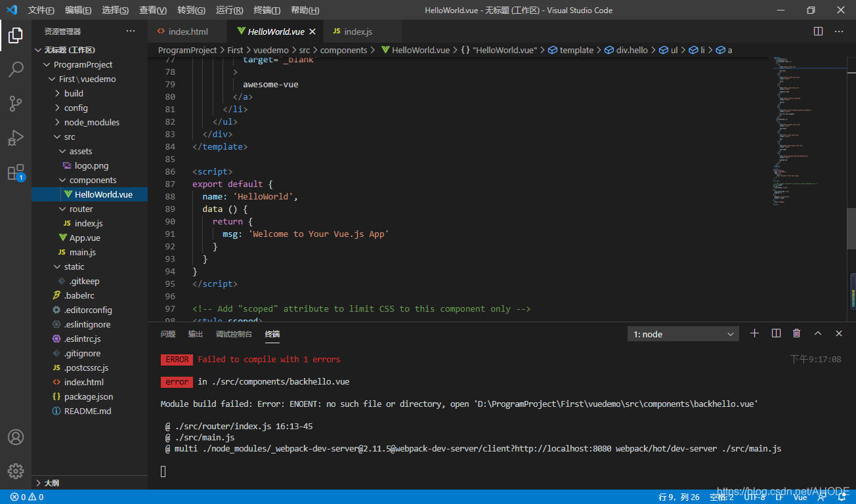Open main.js from the explorer

[x=89, y=252]
